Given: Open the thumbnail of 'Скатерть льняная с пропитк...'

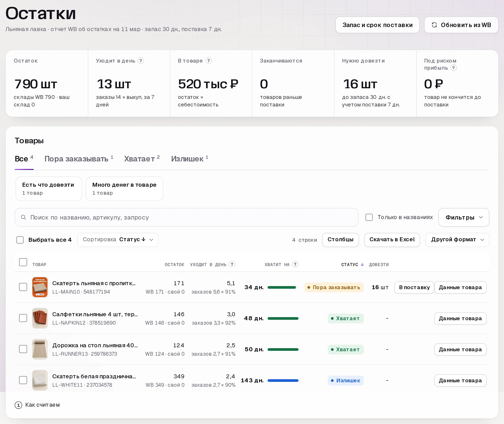Looking at the screenshot, I should pos(40,287).
